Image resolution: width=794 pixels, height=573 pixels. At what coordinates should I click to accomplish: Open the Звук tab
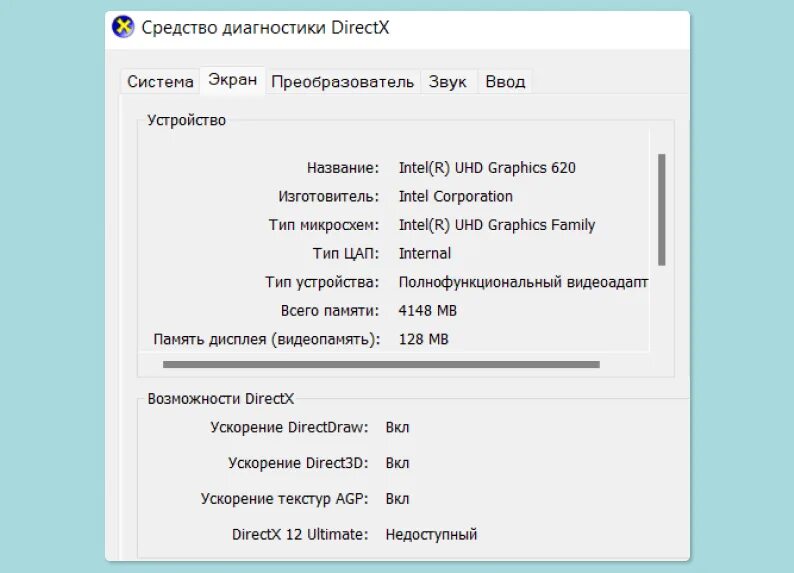tap(447, 81)
